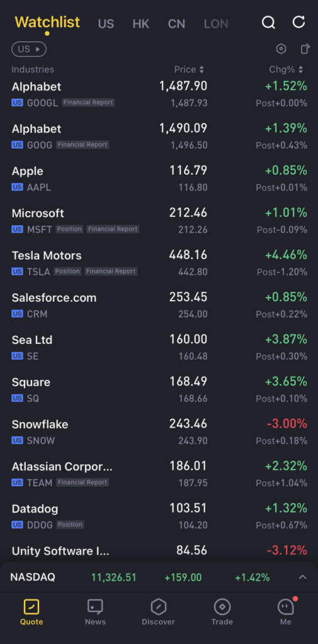The image size is (318, 644).
Task: Open GOOGL Financial Report tag
Action: (x=88, y=103)
